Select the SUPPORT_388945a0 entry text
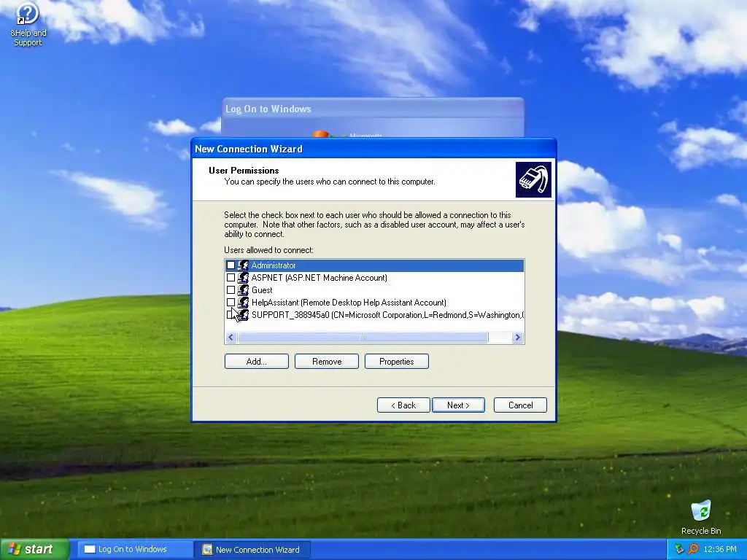The width and height of the screenshot is (747, 560). tap(387, 315)
